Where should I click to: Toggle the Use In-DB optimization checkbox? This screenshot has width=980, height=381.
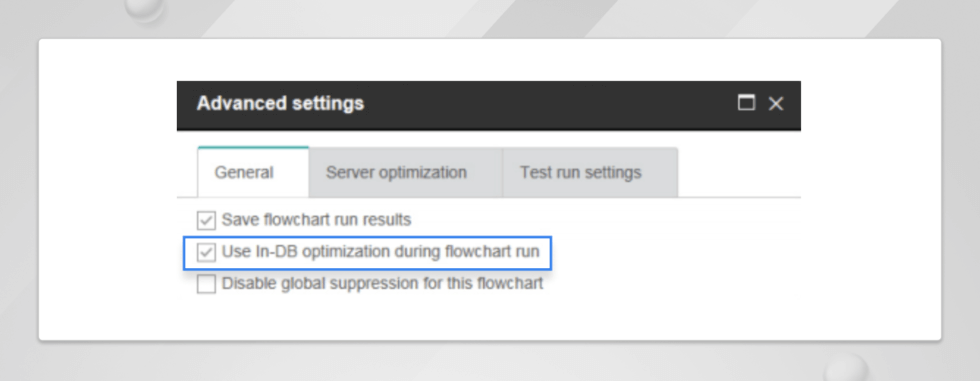(206, 252)
